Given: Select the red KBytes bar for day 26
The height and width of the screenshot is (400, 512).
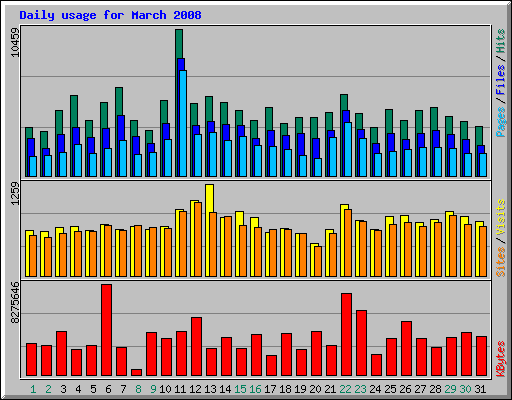Looking at the screenshot, I should click(x=406, y=349).
